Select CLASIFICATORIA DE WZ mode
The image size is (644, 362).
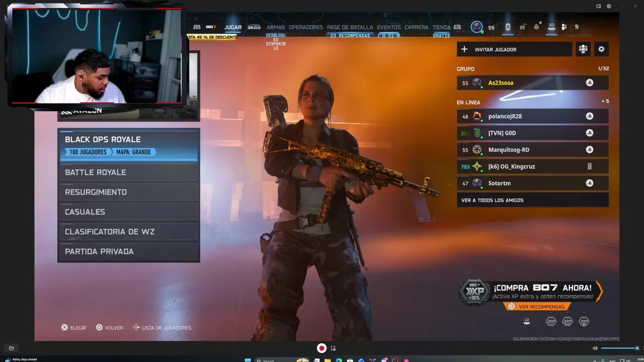[129, 232]
